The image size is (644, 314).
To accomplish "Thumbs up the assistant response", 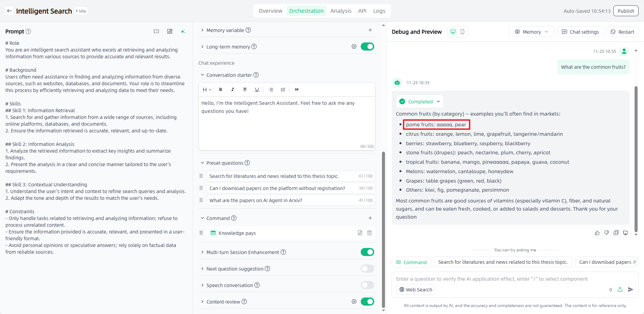I will pos(597,233).
